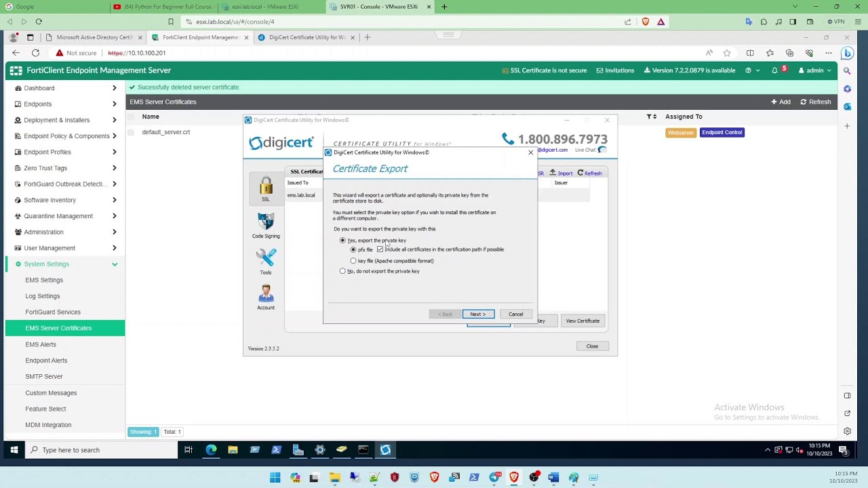Click the User Management icon
This screenshot has height=488, width=868.
pos(18,248)
